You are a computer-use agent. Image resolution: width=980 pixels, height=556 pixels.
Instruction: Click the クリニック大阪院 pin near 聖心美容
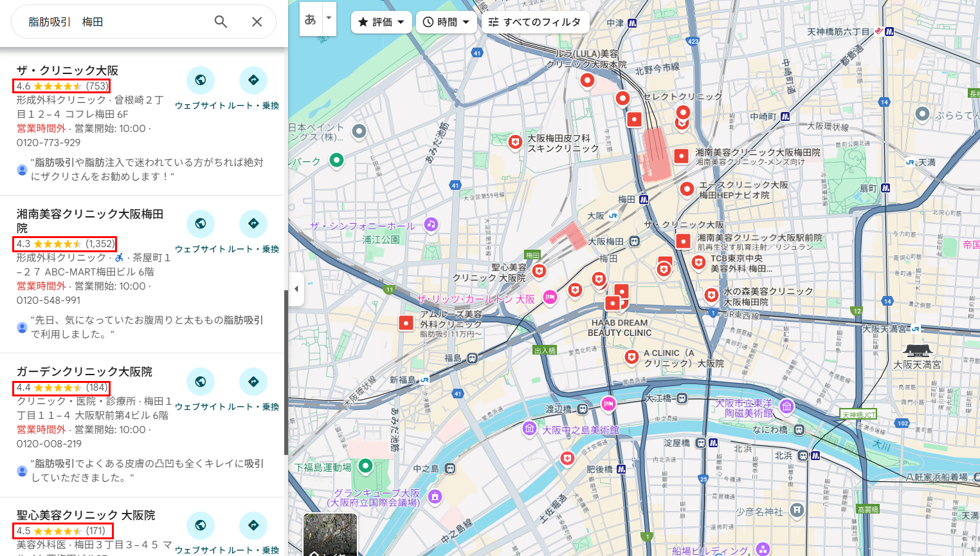pyautogui.click(x=539, y=272)
